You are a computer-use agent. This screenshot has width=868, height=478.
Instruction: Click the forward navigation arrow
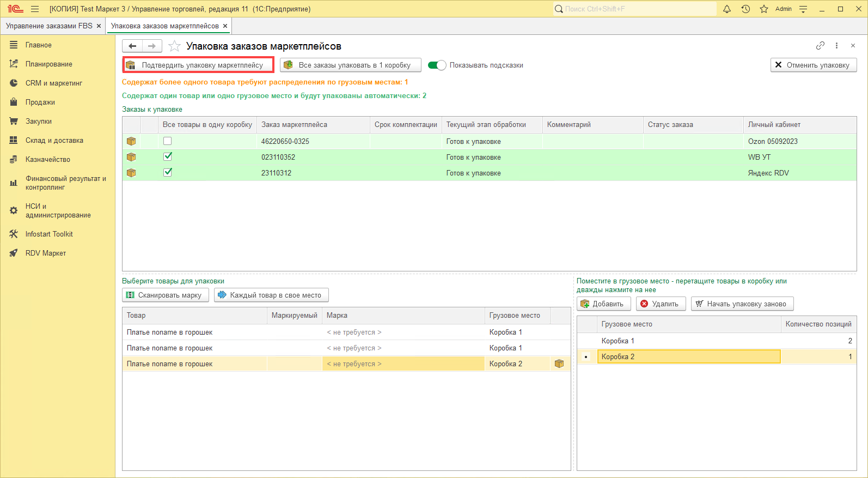point(152,46)
